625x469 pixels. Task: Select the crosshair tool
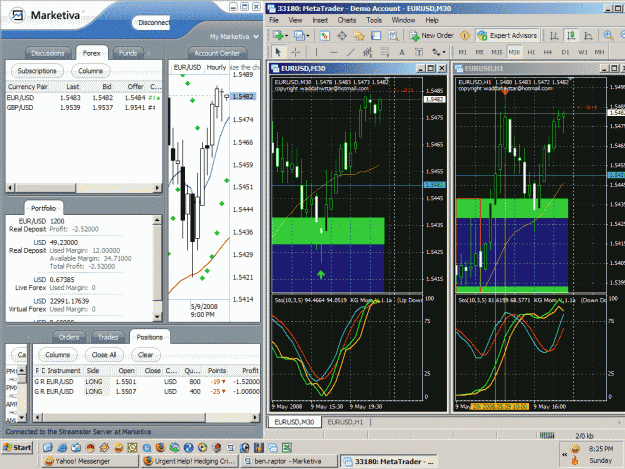295,52
